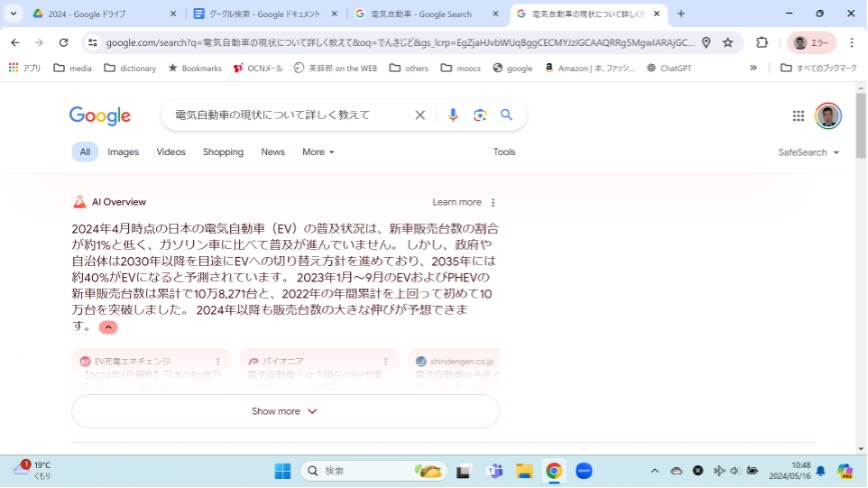Open Zoom from the taskbar
868x488 pixels.
pos(584,471)
